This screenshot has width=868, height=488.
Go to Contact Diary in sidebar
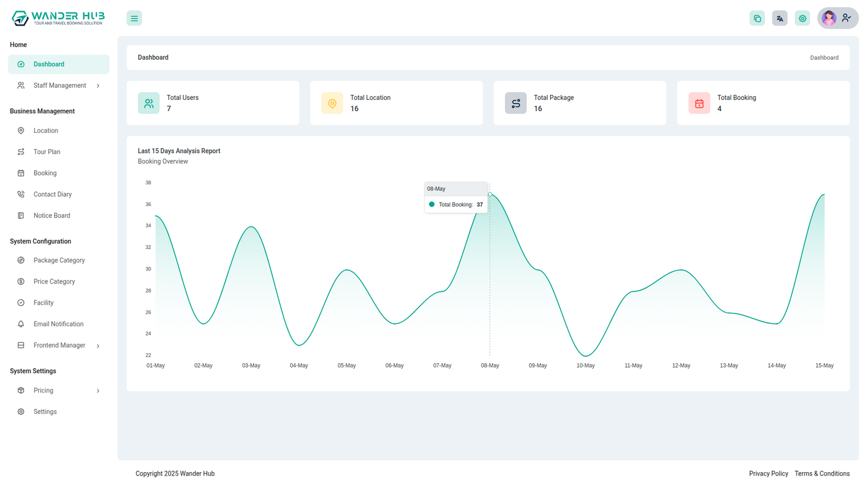[x=52, y=194]
